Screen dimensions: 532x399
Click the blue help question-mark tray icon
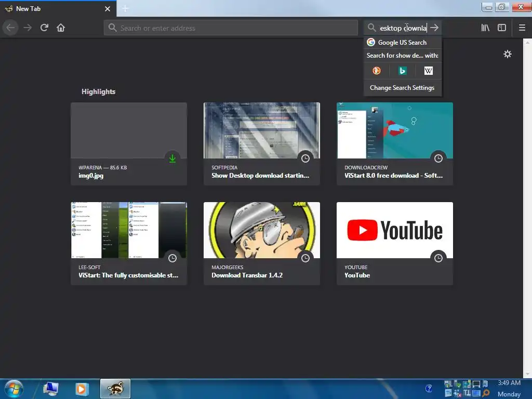coord(429,389)
